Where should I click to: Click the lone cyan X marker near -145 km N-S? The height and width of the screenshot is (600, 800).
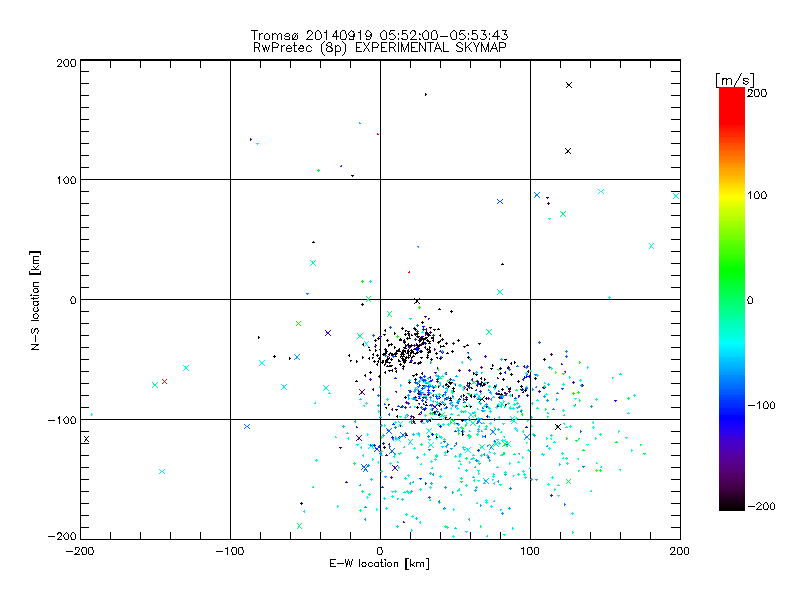click(x=162, y=471)
